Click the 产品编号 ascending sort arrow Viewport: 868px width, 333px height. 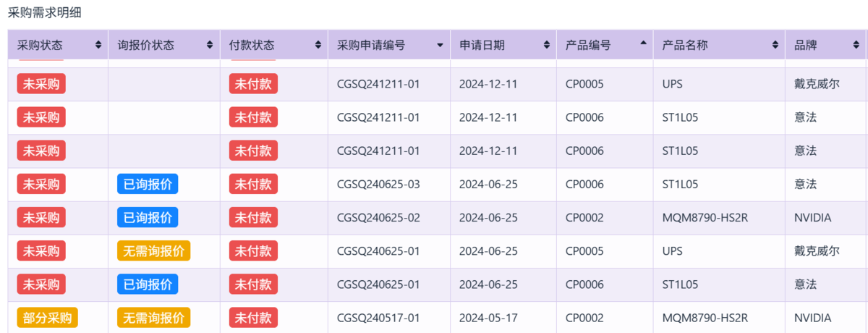643,43
